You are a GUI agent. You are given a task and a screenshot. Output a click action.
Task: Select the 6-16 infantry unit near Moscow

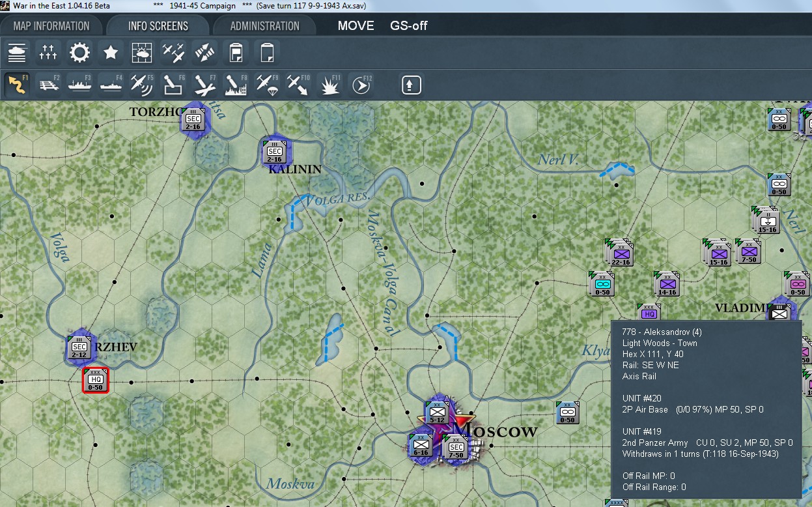click(x=421, y=446)
